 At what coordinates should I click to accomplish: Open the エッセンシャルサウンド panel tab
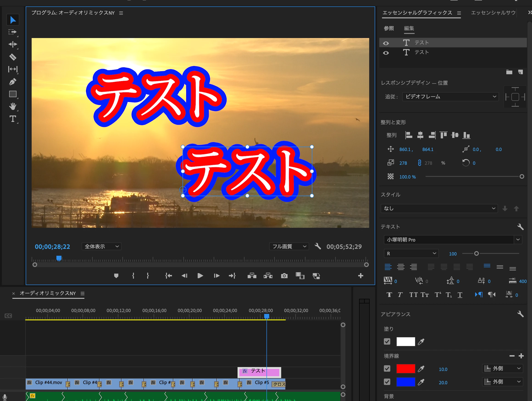coord(493,13)
